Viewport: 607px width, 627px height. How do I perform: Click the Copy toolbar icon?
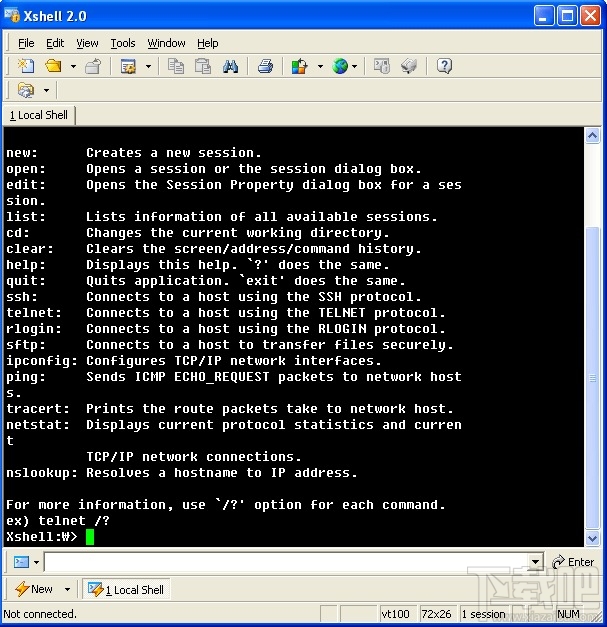176,66
